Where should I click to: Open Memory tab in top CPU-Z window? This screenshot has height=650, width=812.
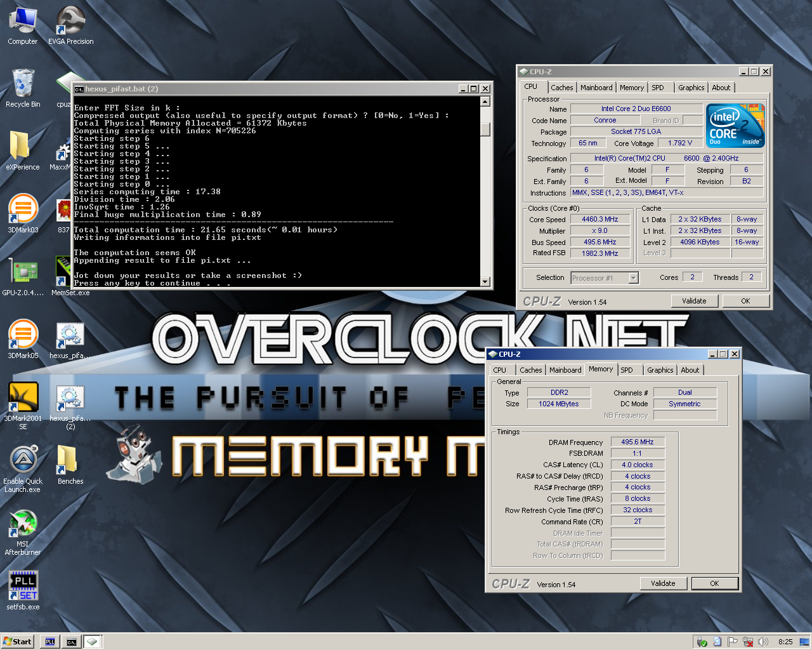[x=632, y=88]
